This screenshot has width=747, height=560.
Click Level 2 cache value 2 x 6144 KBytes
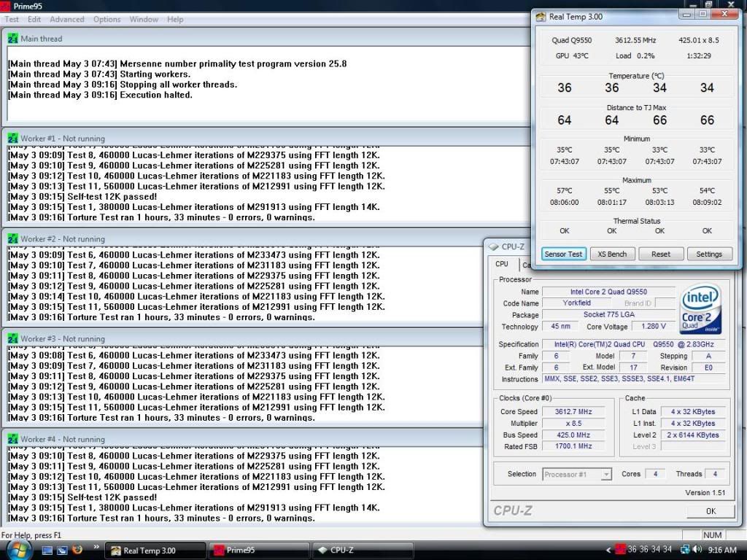click(693, 435)
